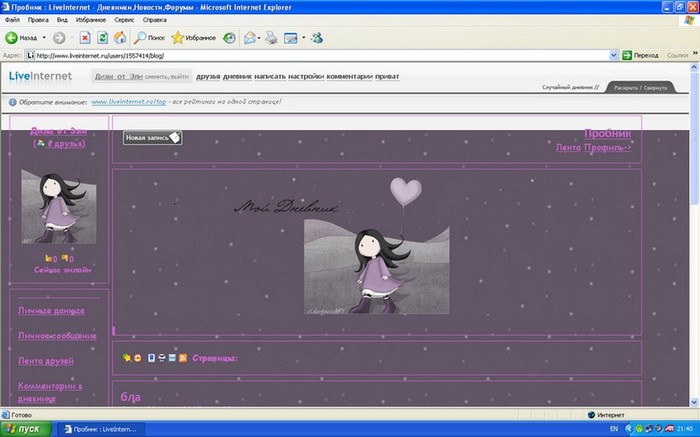Click the grey Forward arrow button
Screen dimensions: 700x437
[x=59, y=38]
